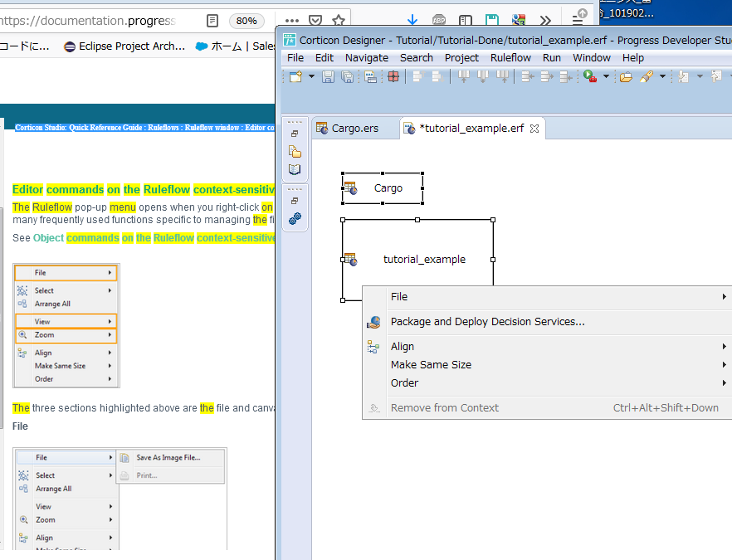Click the blue gears icon in sidebar
Viewport: 732px width, 560px height.
click(295, 218)
